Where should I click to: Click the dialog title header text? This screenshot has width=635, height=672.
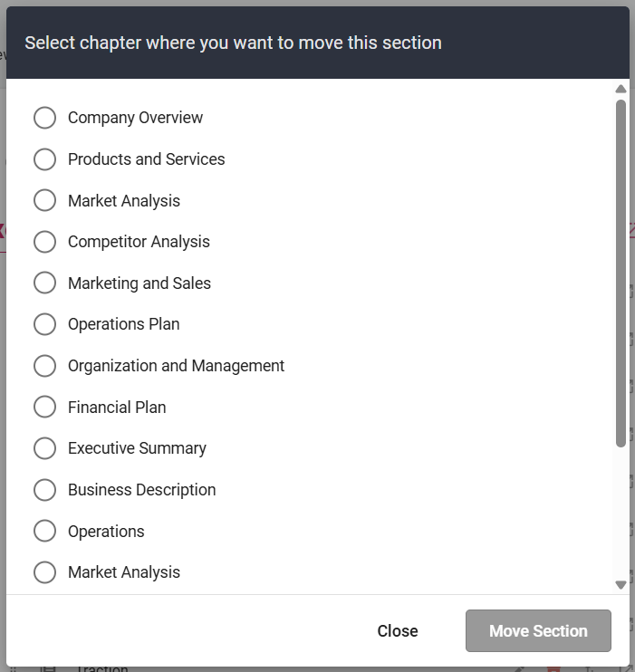(x=233, y=43)
